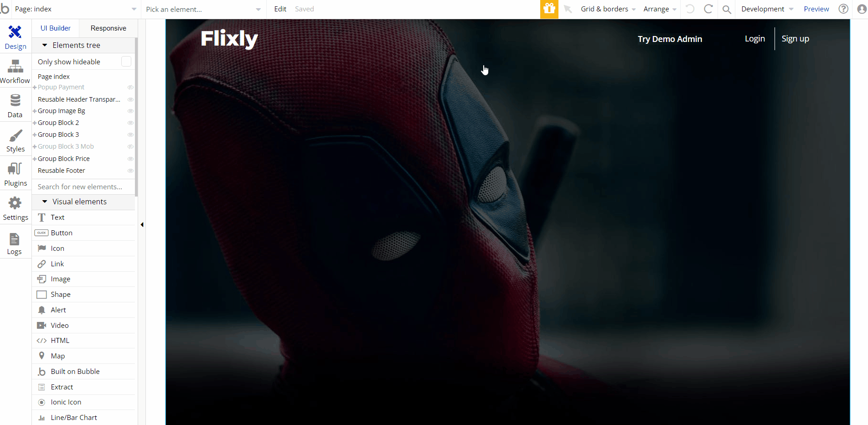The image size is (868, 425).
Task: Open the Arrange dropdown menu
Action: coord(660,9)
